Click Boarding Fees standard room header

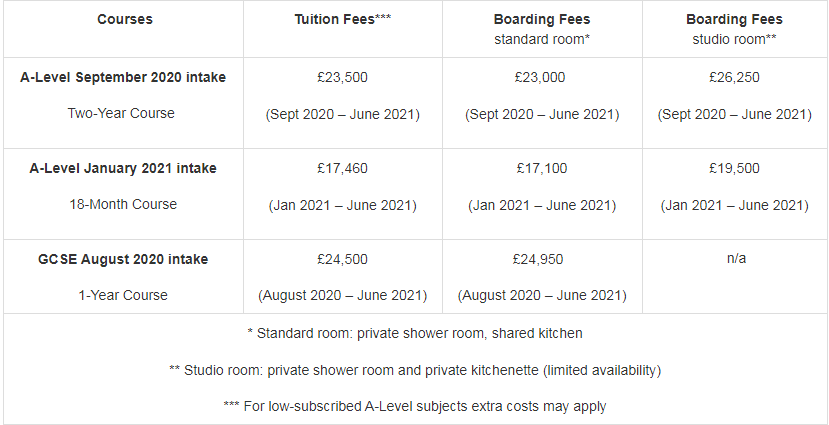coord(542,29)
